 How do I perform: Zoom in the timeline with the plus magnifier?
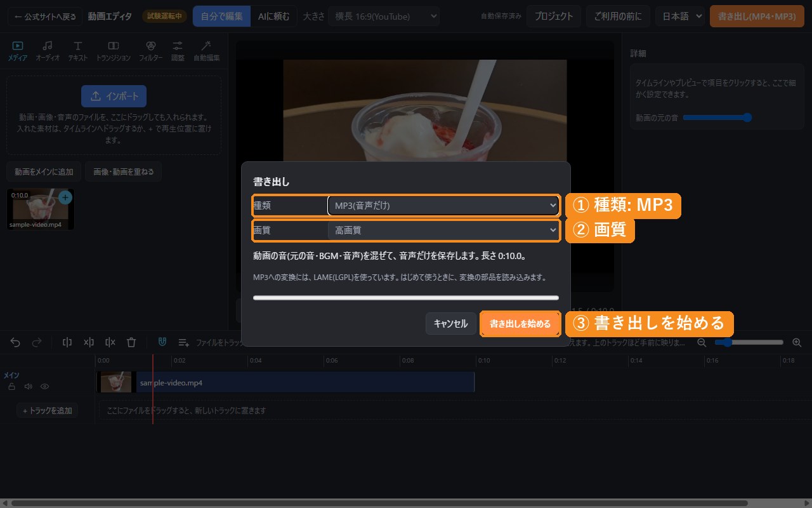(797, 342)
